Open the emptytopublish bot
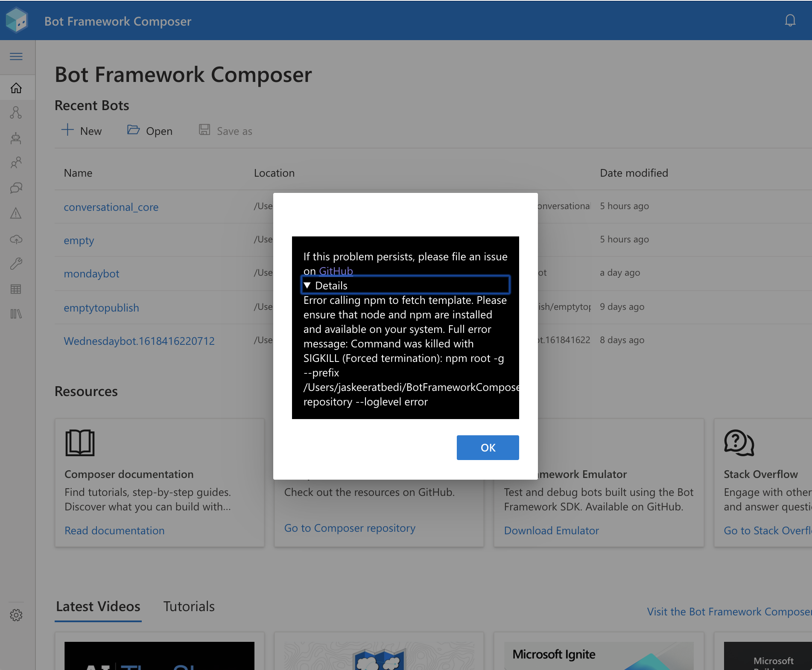The image size is (812, 670). pos(101,308)
